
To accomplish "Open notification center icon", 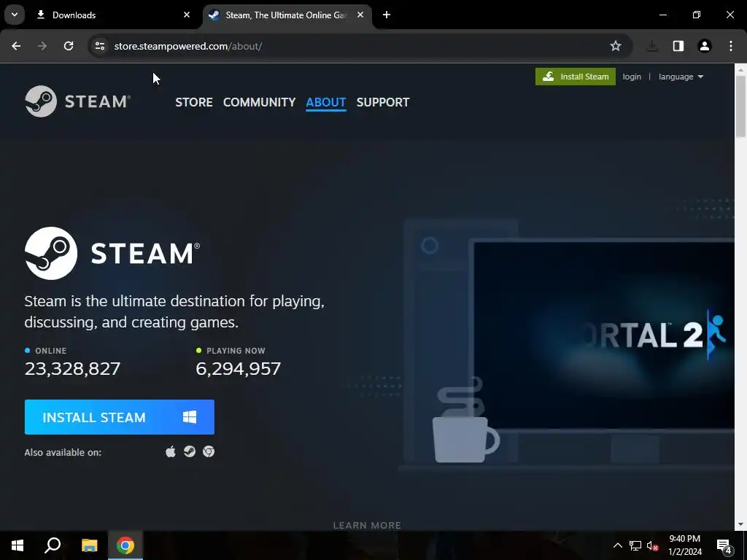I will point(724,545).
